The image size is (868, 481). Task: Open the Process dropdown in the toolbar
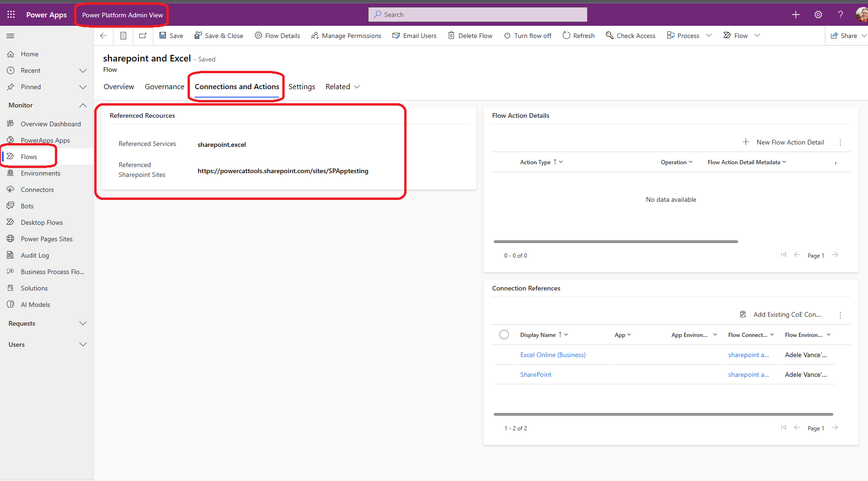click(x=688, y=35)
